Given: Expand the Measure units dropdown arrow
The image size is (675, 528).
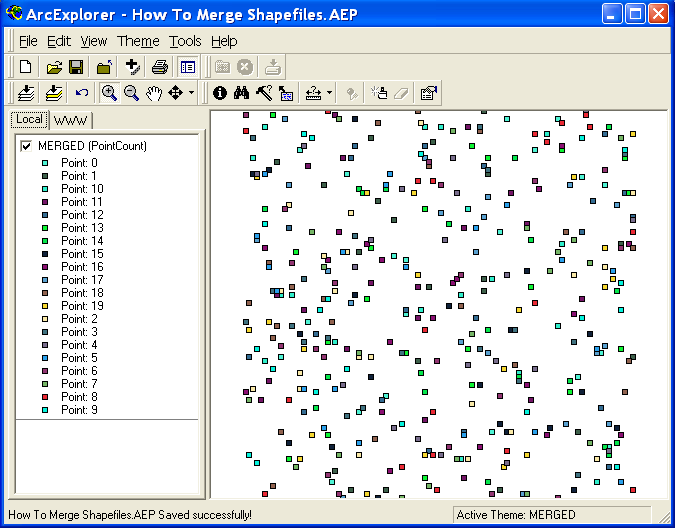Looking at the screenshot, I should point(329,93).
